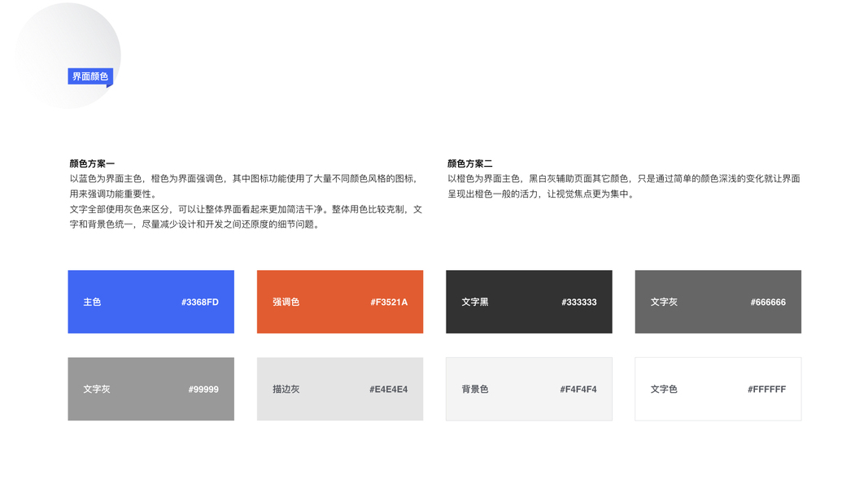
Task: Click the 颜色方案一 heading
Action: [x=92, y=163]
